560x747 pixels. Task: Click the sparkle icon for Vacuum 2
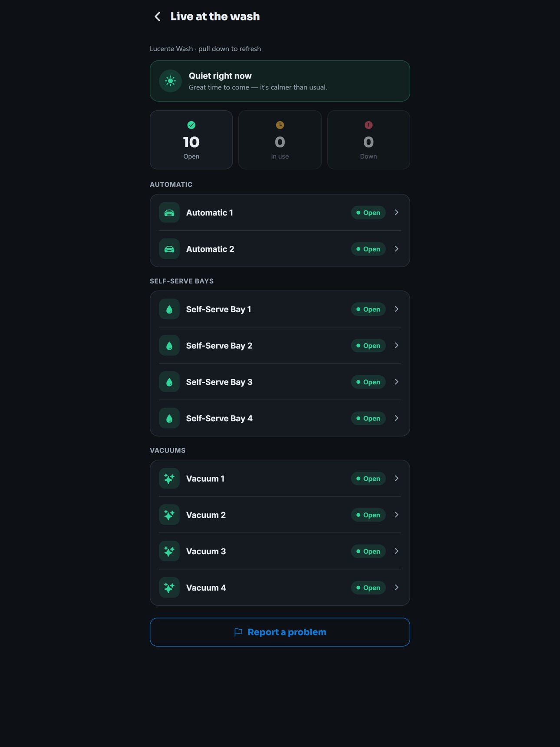[x=169, y=515]
